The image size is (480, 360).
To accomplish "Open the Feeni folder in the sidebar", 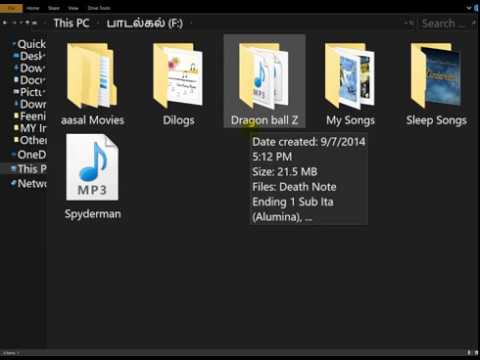I will tap(30, 116).
